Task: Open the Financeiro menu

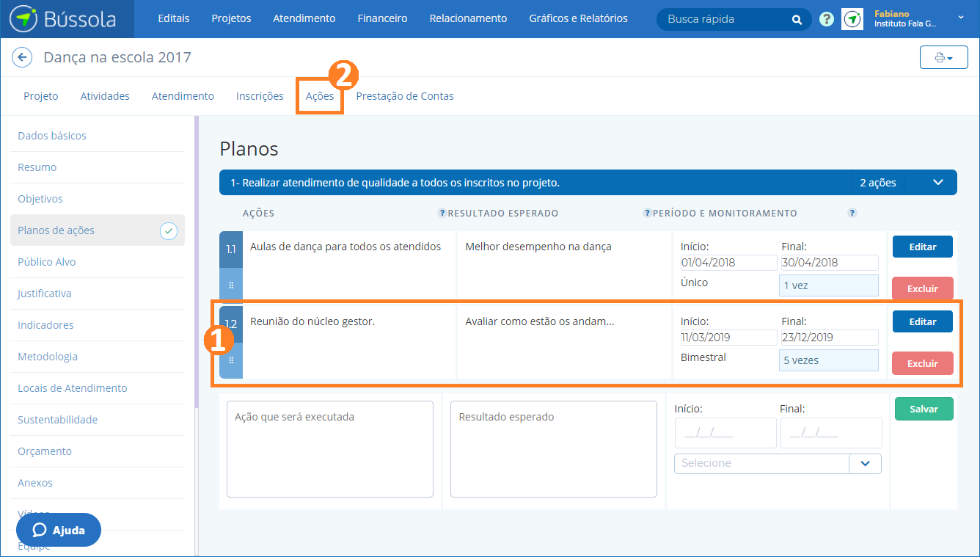Action: (x=382, y=18)
